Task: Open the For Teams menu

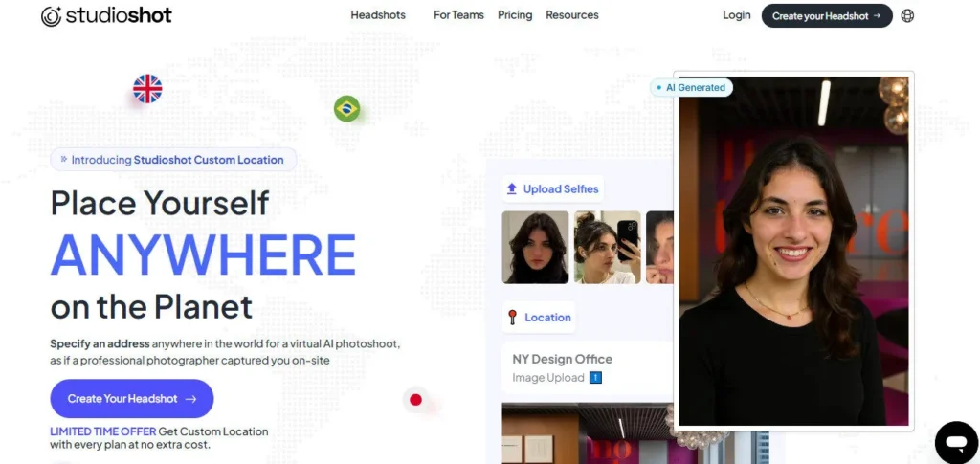Action: point(458,15)
